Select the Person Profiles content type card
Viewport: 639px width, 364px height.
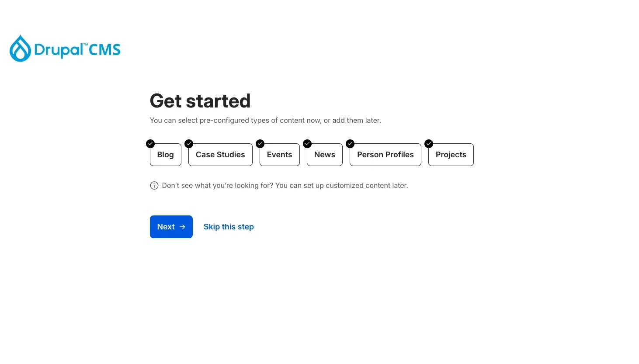pos(385,155)
